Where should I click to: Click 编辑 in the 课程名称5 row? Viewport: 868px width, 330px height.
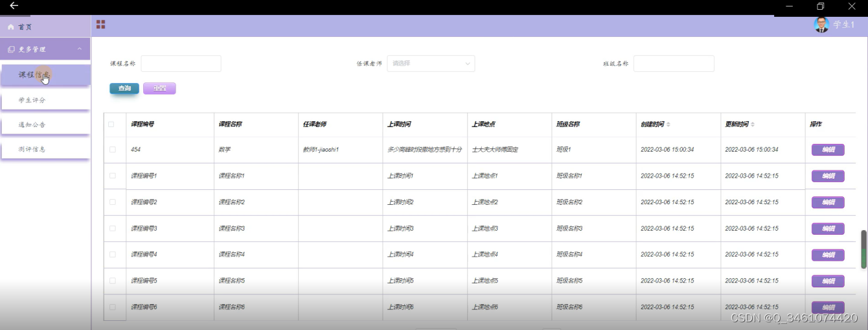point(828,281)
